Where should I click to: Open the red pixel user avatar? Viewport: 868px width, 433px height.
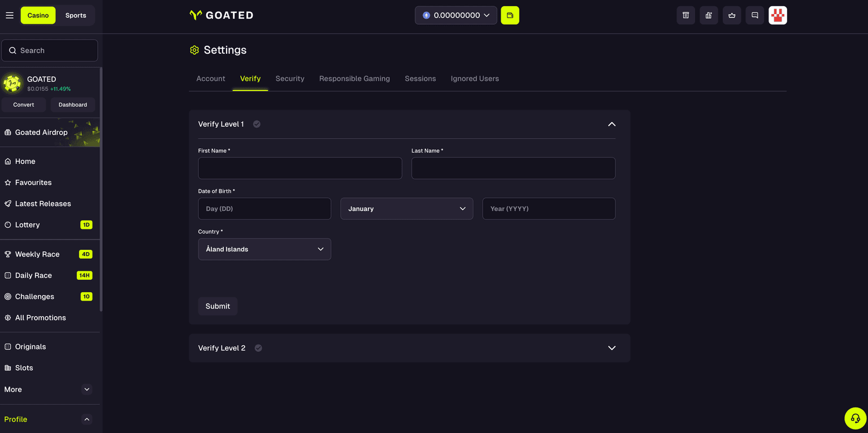point(778,15)
